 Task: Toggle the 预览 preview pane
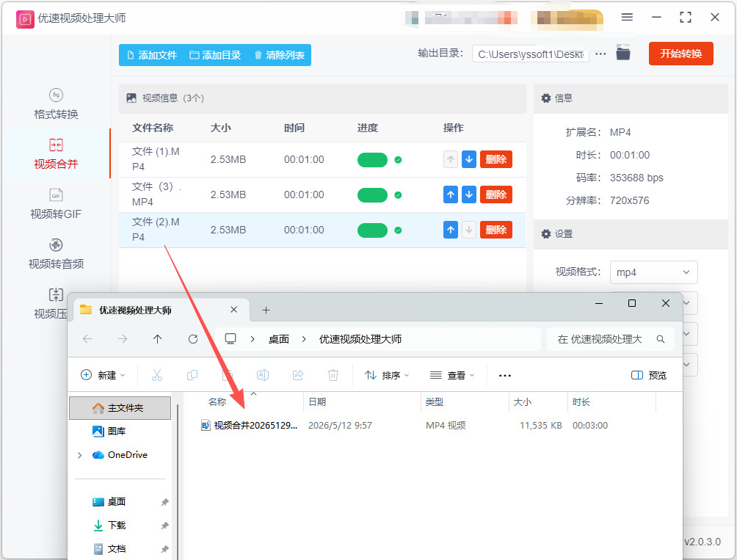(x=649, y=375)
